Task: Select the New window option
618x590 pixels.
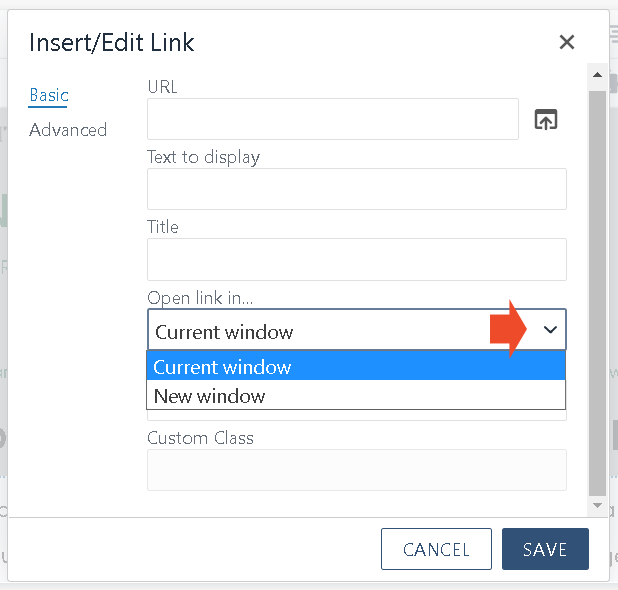Action: (x=356, y=395)
